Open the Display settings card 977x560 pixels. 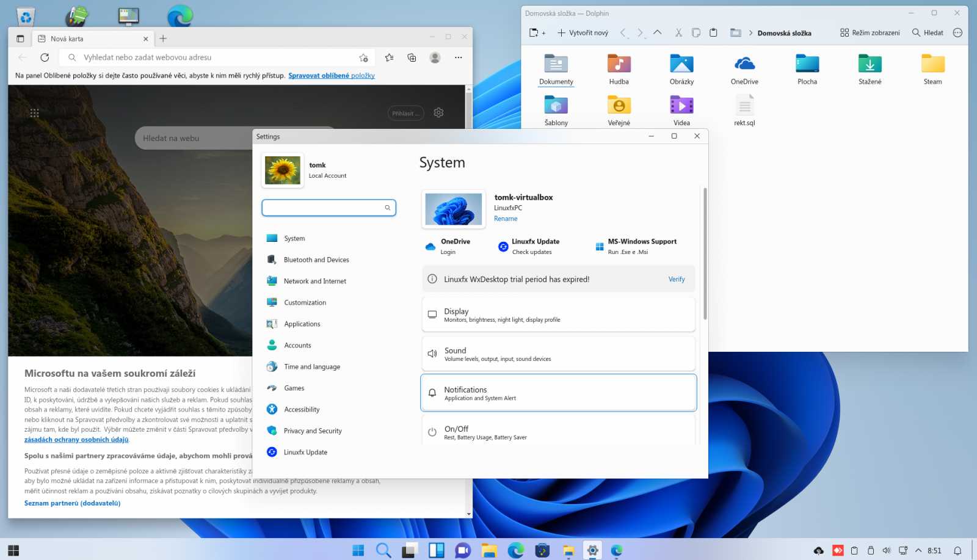pos(558,315)
